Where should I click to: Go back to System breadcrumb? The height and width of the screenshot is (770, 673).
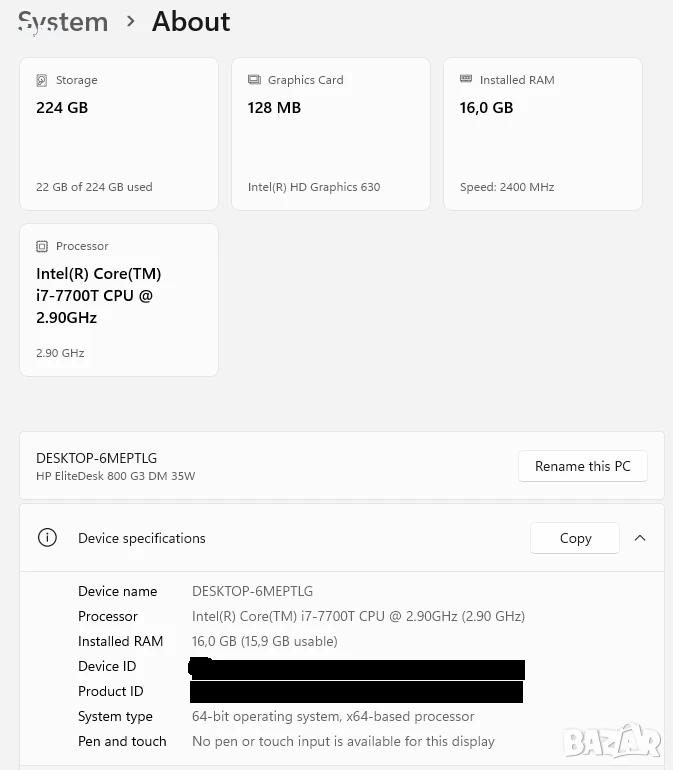pyautogui.click(x=63, y=22)
